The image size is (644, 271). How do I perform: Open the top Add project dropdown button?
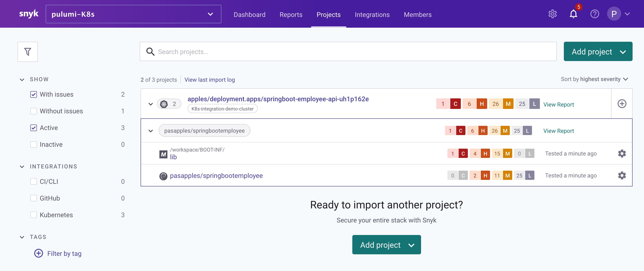(x=598, y=52)
